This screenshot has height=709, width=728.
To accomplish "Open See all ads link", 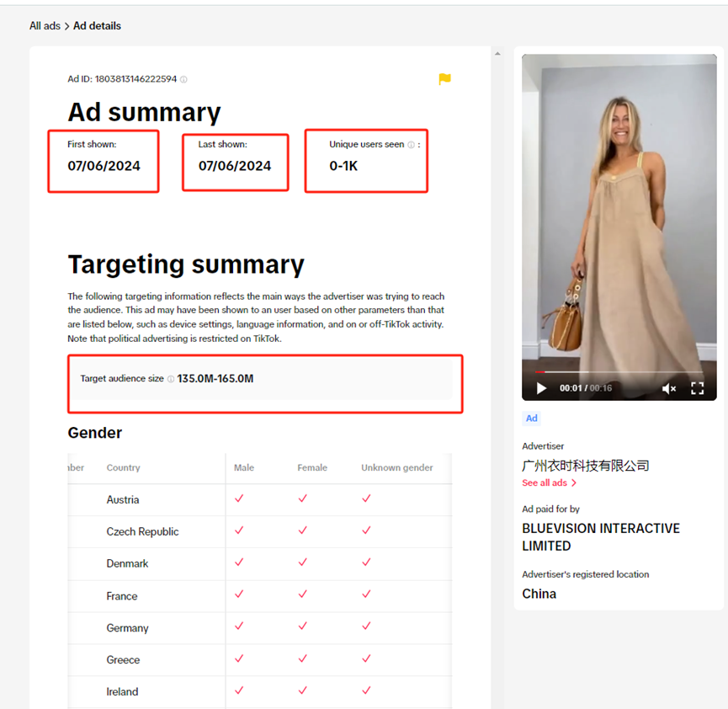I will (545, 482).
